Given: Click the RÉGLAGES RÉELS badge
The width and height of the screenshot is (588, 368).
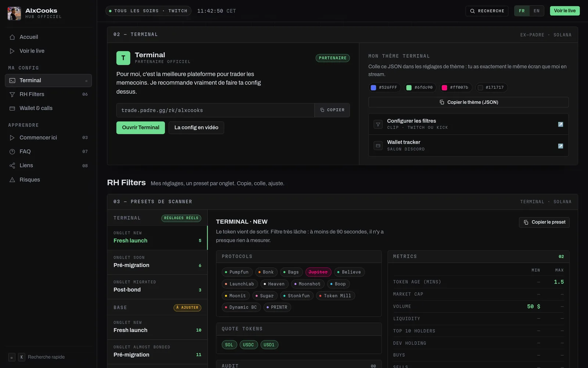Looking at the screenshot, I should 181,218.
